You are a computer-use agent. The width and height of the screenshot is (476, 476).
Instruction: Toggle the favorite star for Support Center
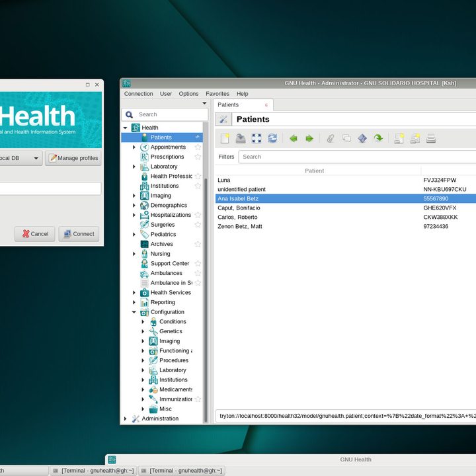[198, 264]
